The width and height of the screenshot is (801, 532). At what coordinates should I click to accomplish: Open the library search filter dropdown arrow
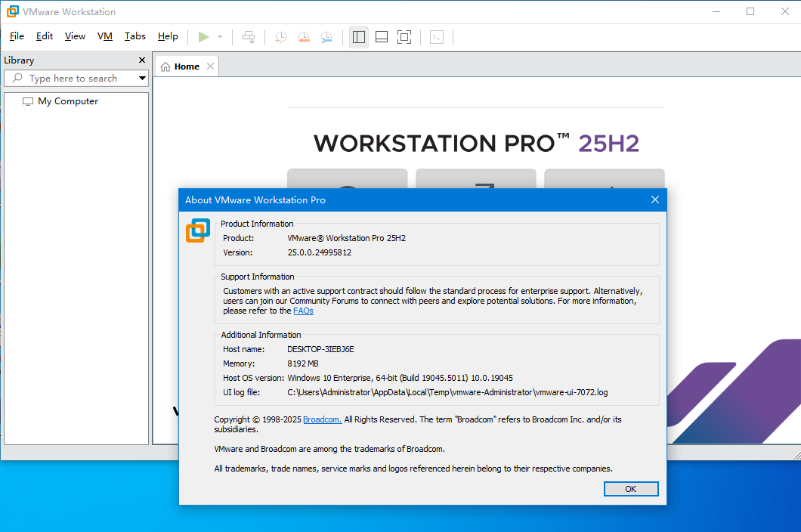click(142, 79)
